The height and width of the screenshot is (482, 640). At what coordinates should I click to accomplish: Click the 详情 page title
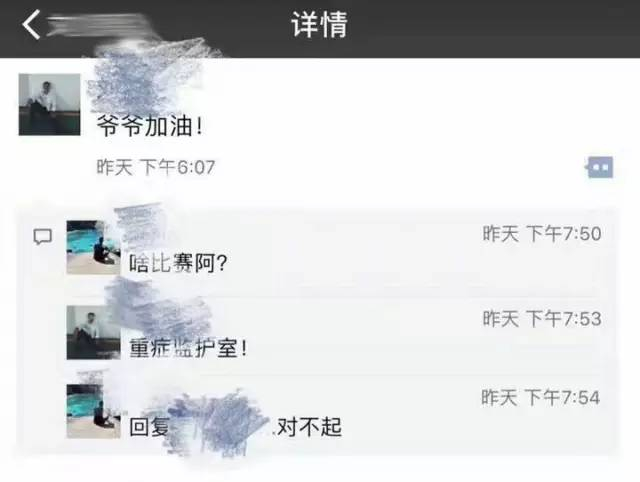(x=319, y=25)
